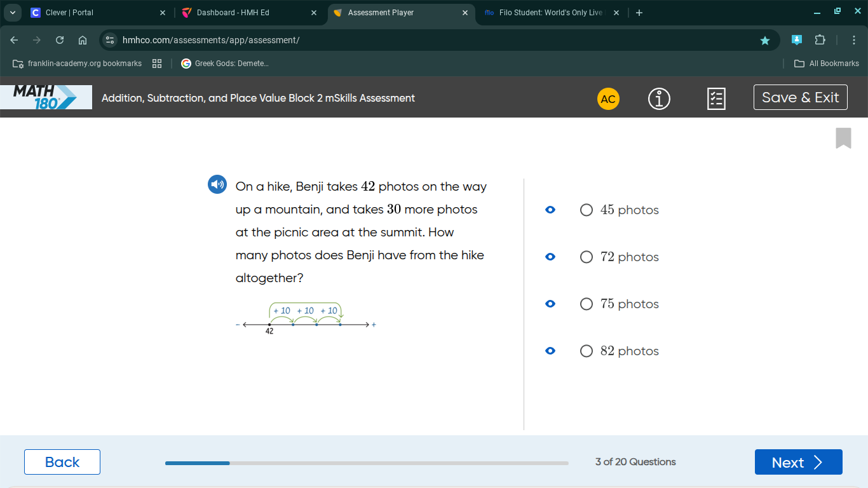Open the browser extensions puzzle icon
The width and height of the screenshot is (868, 488).
click(x=820, y=40)
